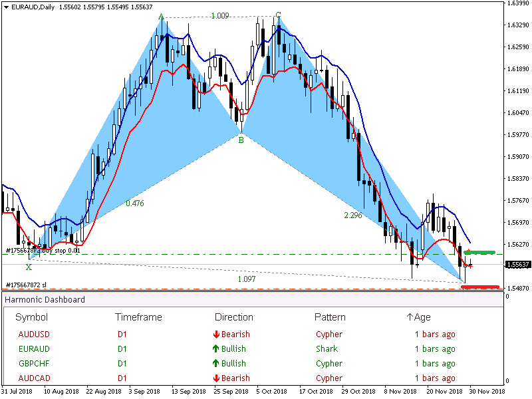
Task: Click harmonic point A label
Action: coord(161,16)
